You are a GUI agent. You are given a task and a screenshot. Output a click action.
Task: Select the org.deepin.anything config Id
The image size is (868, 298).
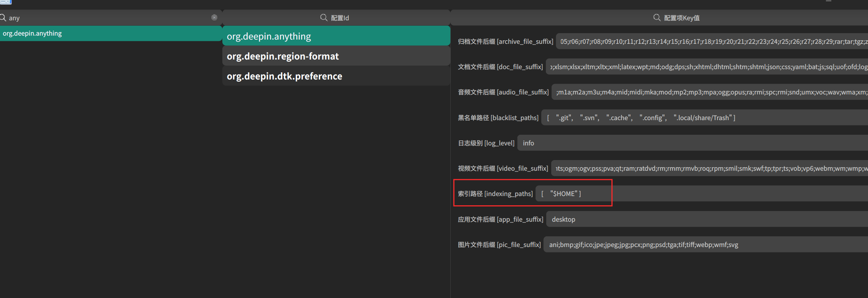click(336, 36)
